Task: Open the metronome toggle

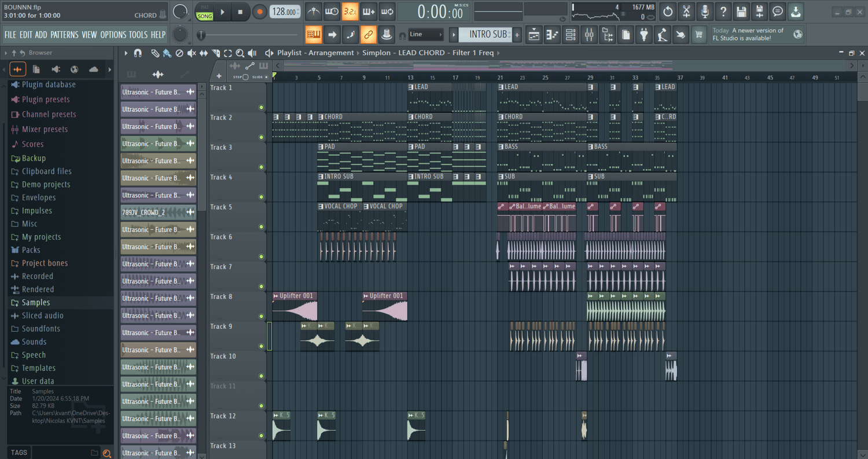Action: [x=313, y=12]
